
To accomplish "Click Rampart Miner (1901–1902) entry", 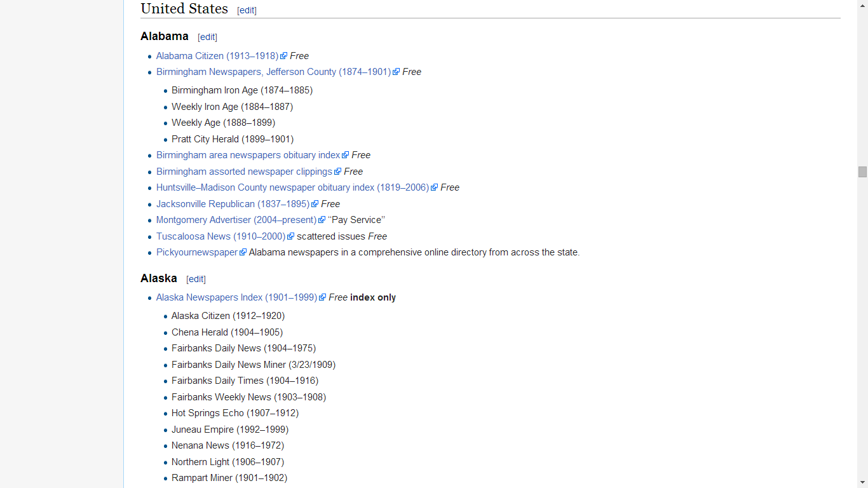I will click(x=229, y=478).
